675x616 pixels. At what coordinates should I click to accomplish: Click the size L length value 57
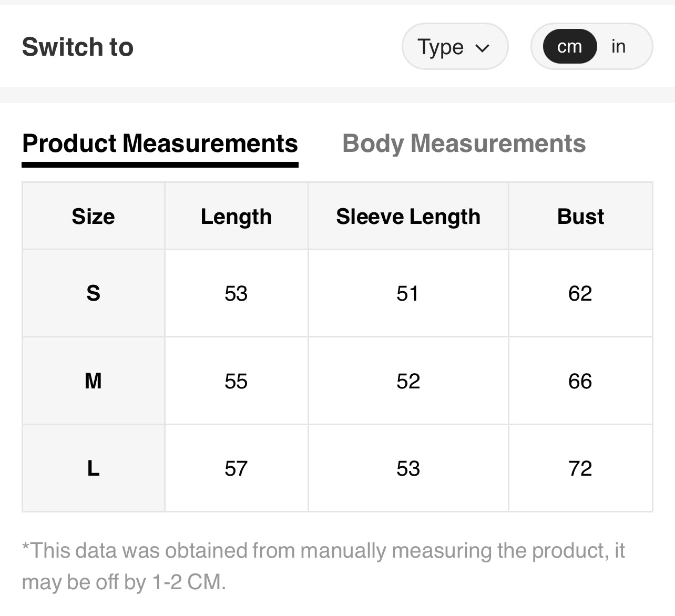coord(236,468)
